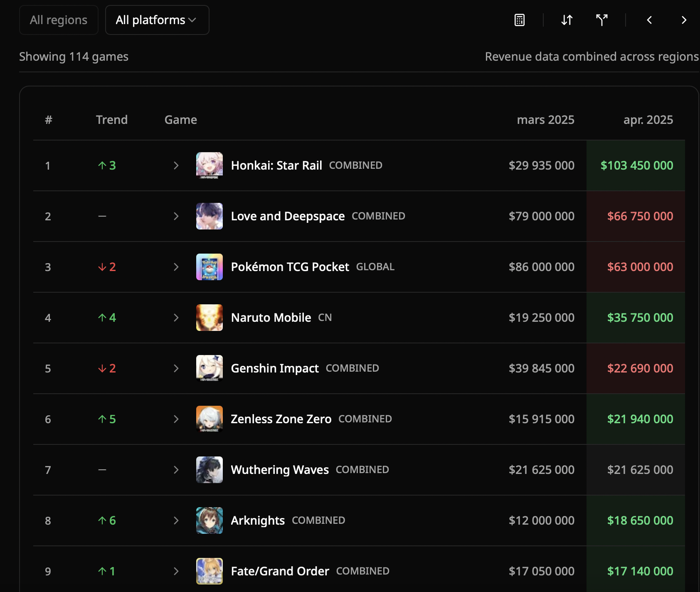Open the Arknights game title
The height and width of the screenshot is (592, 700).
(x=258, y=520)
